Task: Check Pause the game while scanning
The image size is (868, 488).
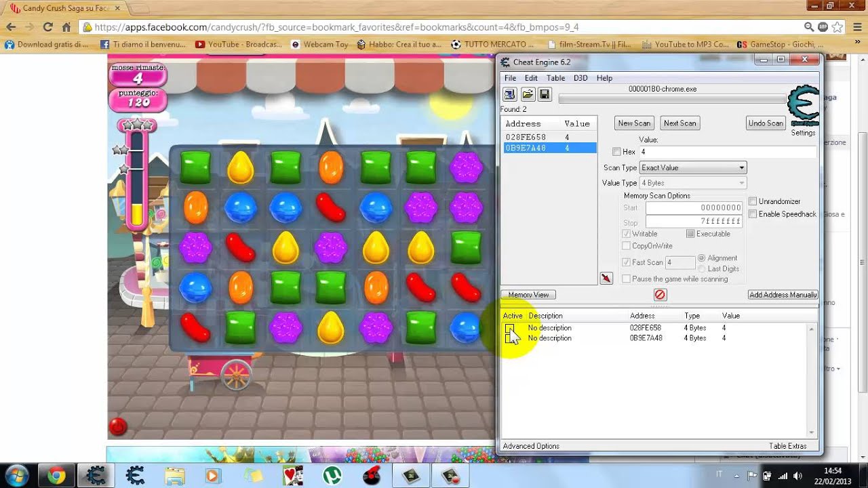Action: pyautogui.click(x=627, y=279)
